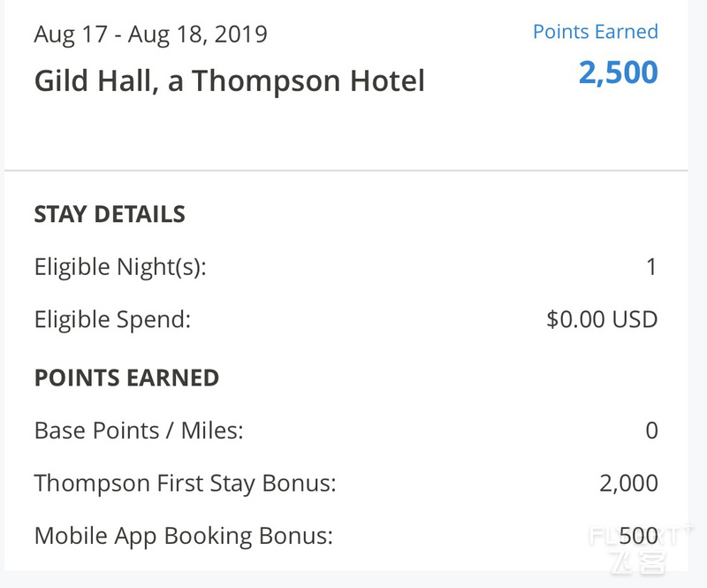707x588 pixels.
Task: Click the Aug 17 - Aug 18, 2019 date
Action: pos(151,34)
